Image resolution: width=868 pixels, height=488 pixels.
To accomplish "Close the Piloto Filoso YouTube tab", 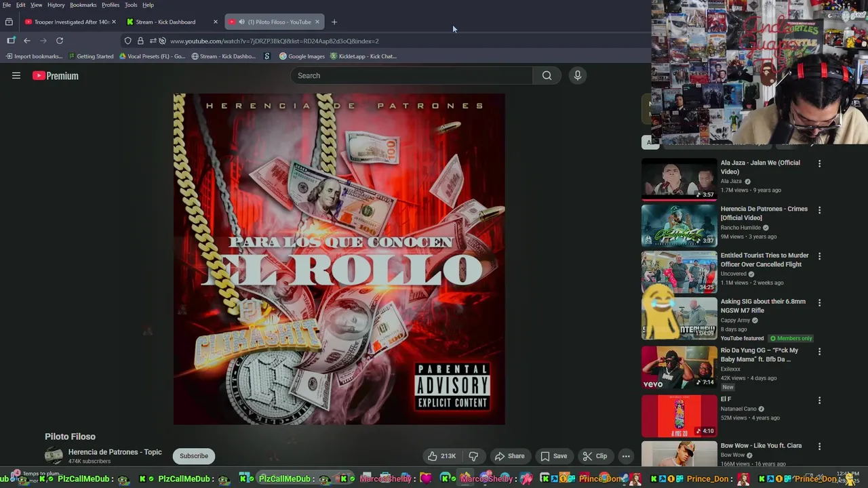I will pyautogui.click(x=317, y=22).
